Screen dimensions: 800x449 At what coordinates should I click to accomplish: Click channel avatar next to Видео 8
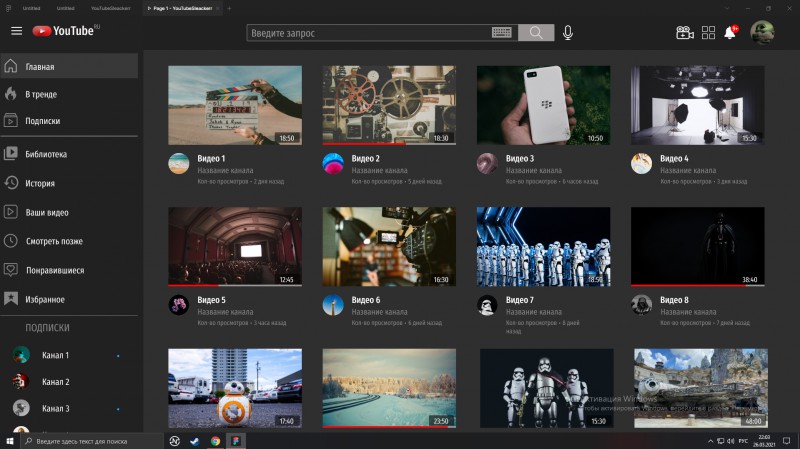(x=641, y=305)
